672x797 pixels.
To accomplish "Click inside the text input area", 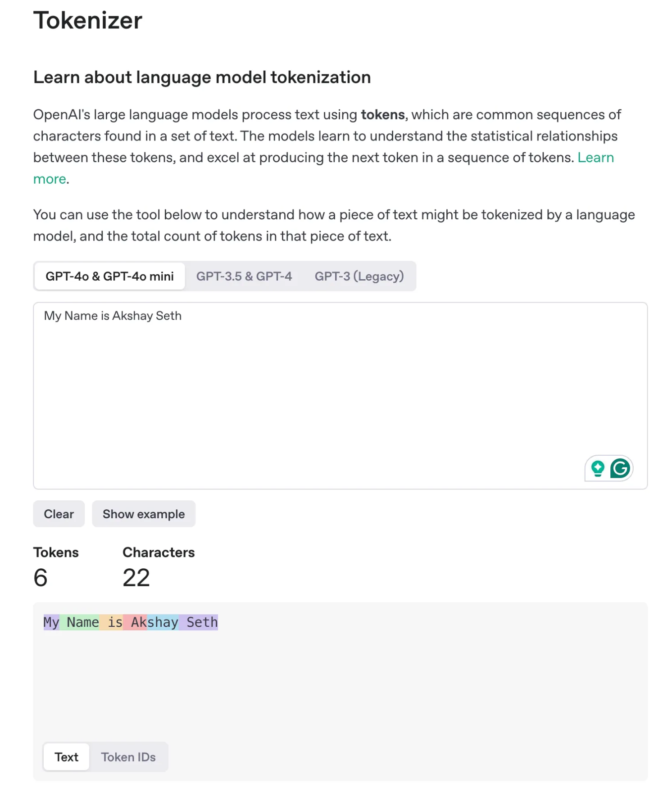I will point(341,395).
